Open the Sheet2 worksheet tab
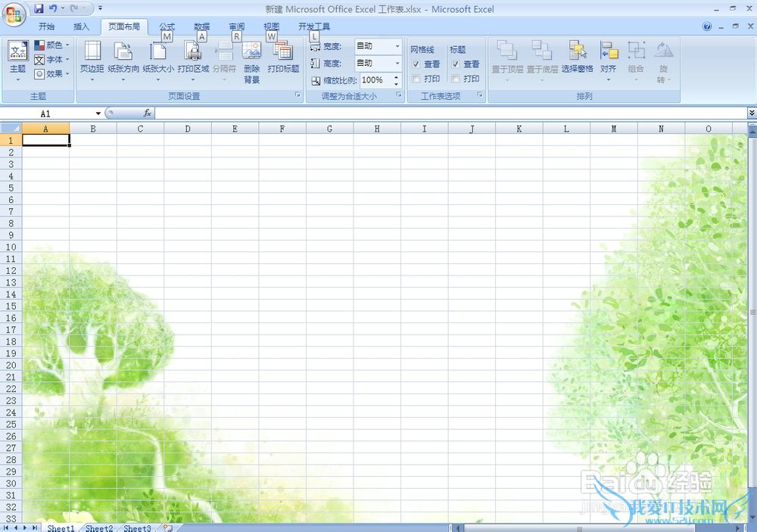This screenshot has height=532, width=757. 99,528
